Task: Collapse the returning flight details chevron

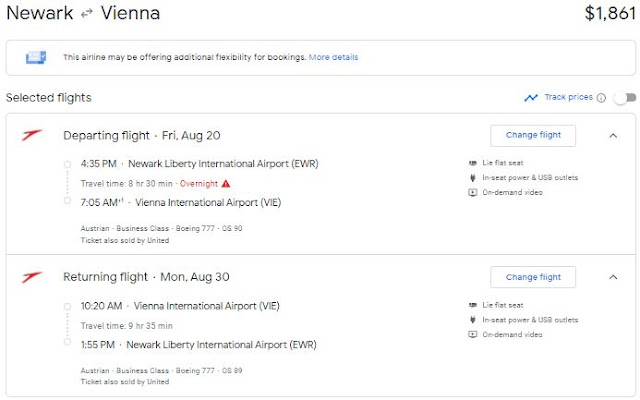Action: click(613, 277)
